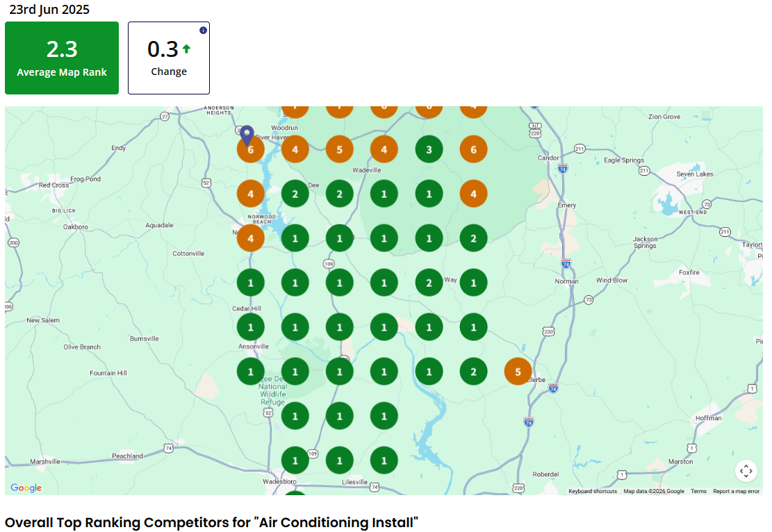The height and width of the screenshot is (532, 772).
Task: Click the green rank 1 pin near Wadesboro
Action: click(295, 460)
